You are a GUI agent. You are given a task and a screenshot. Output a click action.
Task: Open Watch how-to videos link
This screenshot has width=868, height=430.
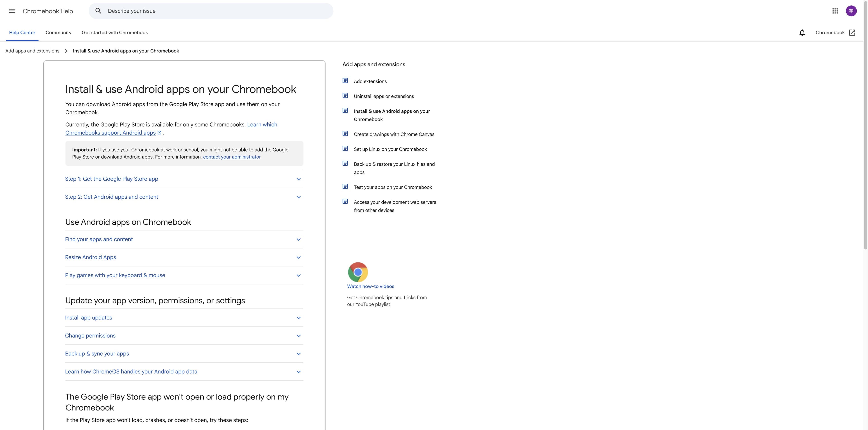[x=371, y=286]
